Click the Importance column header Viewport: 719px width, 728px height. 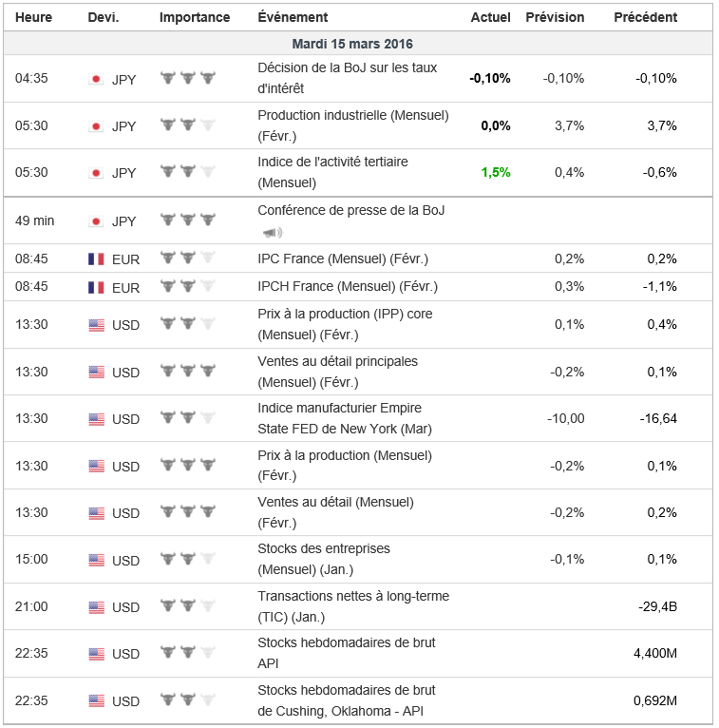[195, 17]
